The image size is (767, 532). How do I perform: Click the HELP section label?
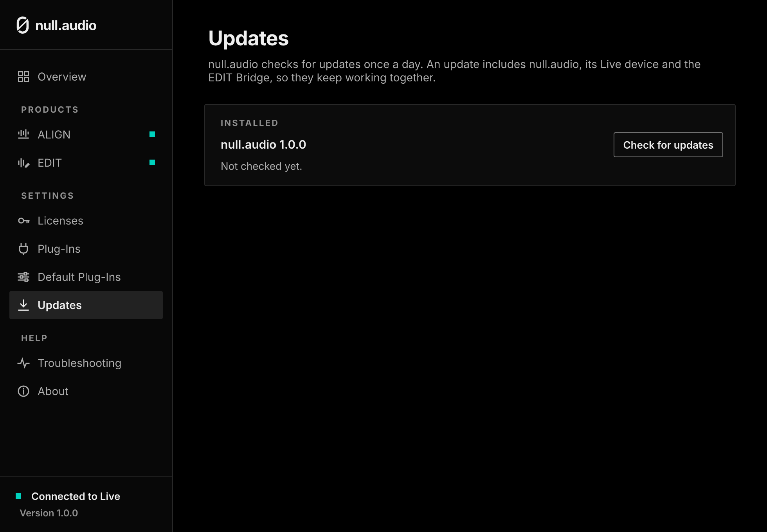tap(34, 338)
